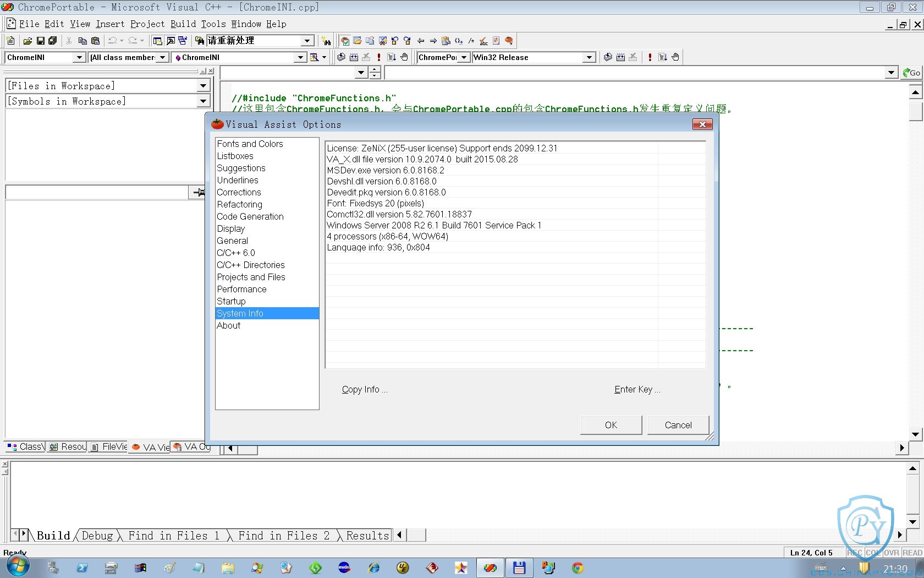Open the ChromeINI class combo dropdown
924x578 pixels.
[79, 57]
